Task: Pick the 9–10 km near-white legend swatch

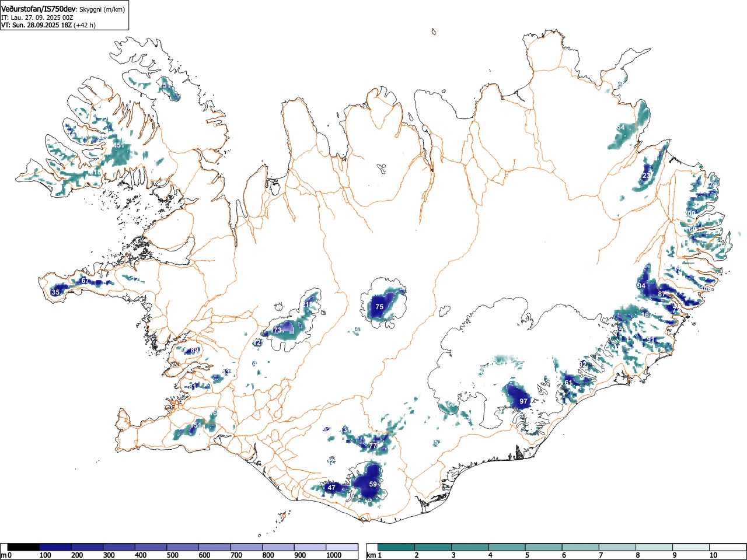Action: 692,547
